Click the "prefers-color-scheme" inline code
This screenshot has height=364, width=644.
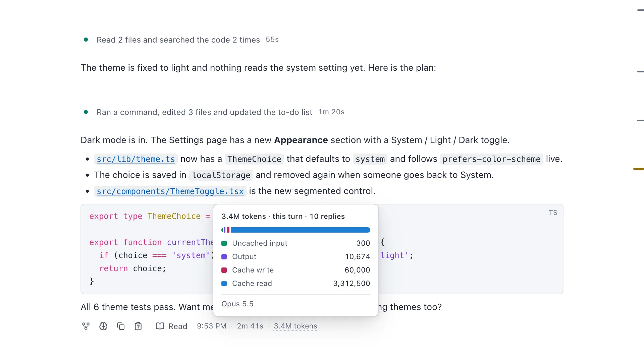coord(491,159)
